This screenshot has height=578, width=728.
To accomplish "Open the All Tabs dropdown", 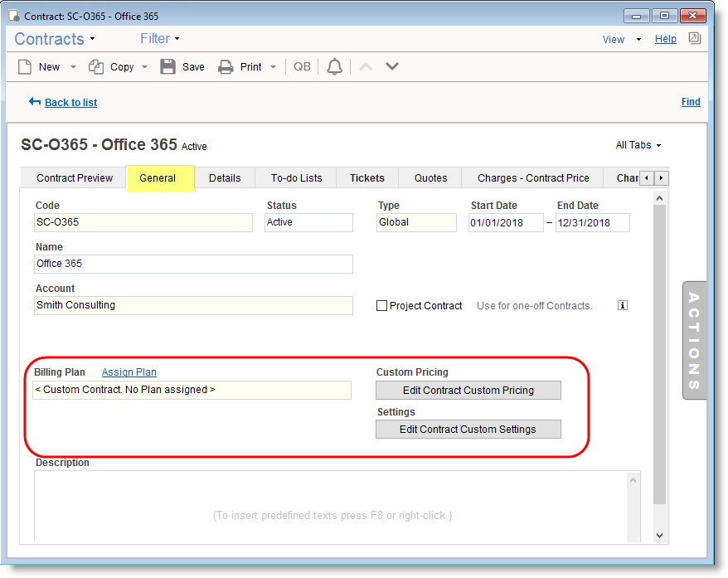I will 638,145.
